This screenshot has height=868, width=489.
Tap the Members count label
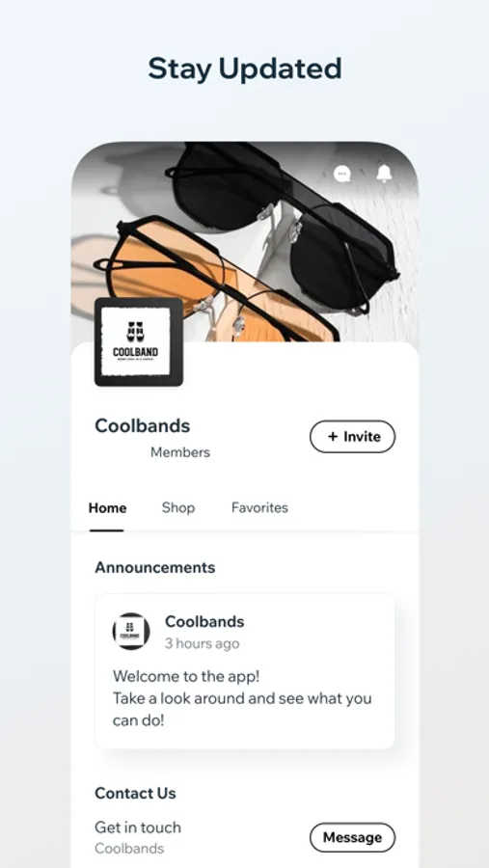pyautogui.click(x=180, y=452)
